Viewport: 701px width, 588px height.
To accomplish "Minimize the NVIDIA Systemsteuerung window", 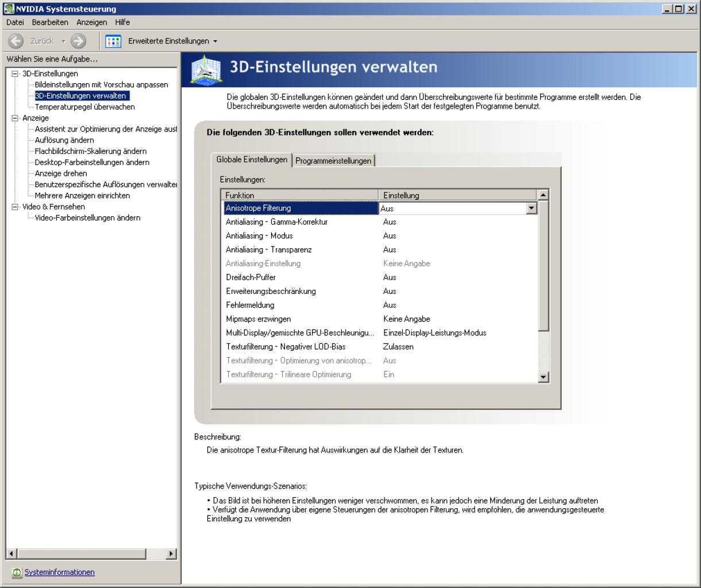I will pos(667,9).
